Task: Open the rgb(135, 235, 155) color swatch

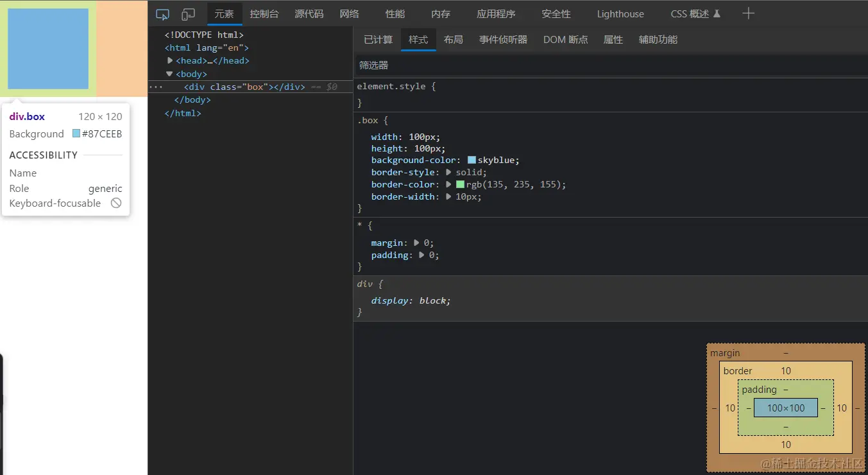Action: 461,185
